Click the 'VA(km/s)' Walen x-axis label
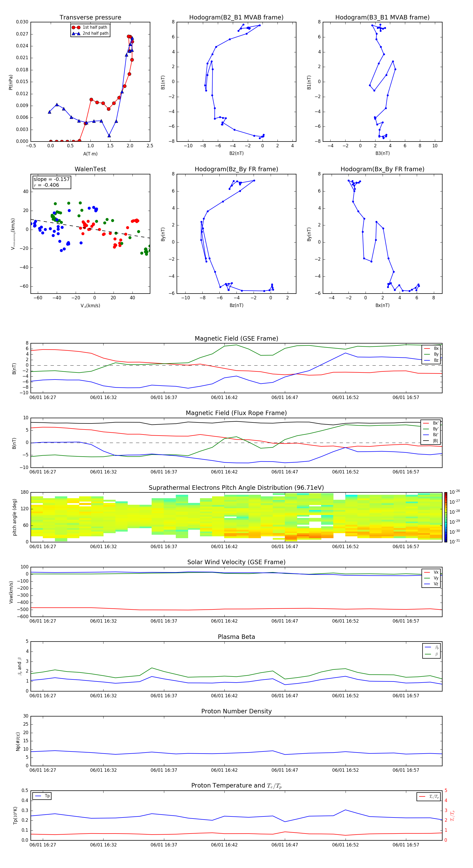The image size is (473, 868). (90, 306)
